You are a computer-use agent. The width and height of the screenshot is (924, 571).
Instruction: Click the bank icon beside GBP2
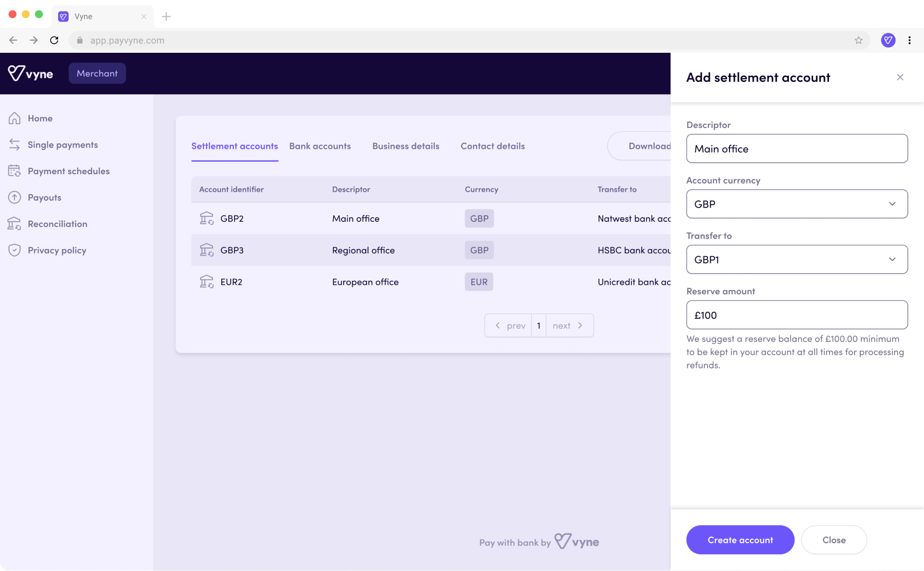[206, 218]
